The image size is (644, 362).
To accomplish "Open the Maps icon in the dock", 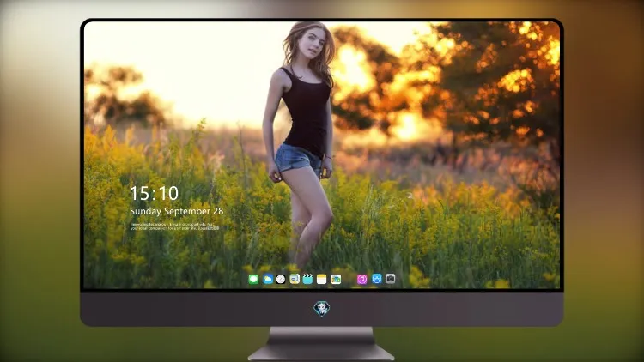I will [295, 279].
